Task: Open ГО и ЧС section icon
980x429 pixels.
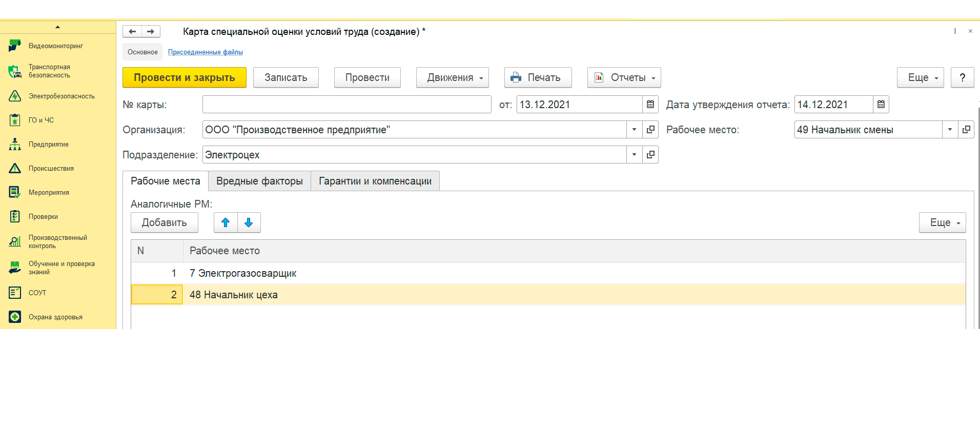Action: coord(15,120)
